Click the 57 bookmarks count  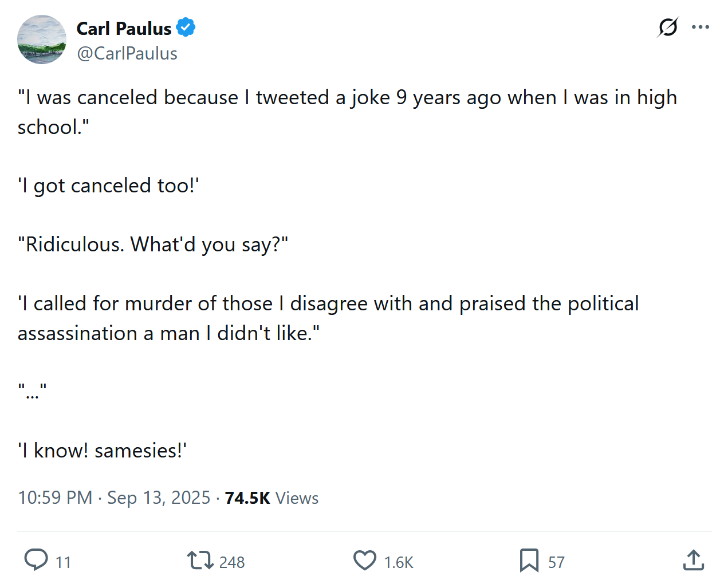(x=556, y=562)
